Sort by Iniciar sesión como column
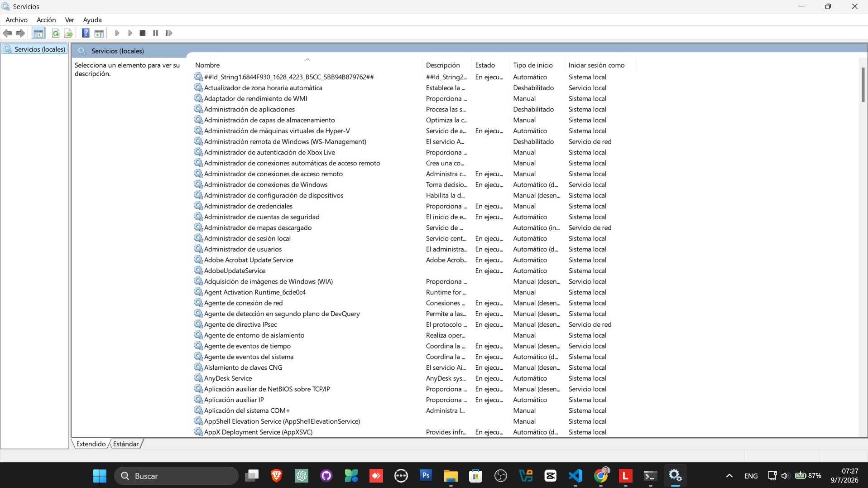868x488 pixels. coord(601,65)
